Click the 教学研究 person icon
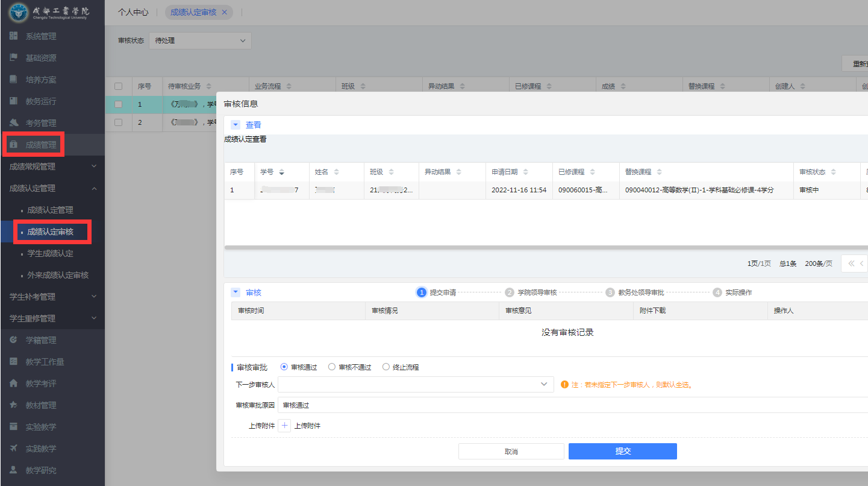This screenshot has height=486, width=868. click(14, 470)
